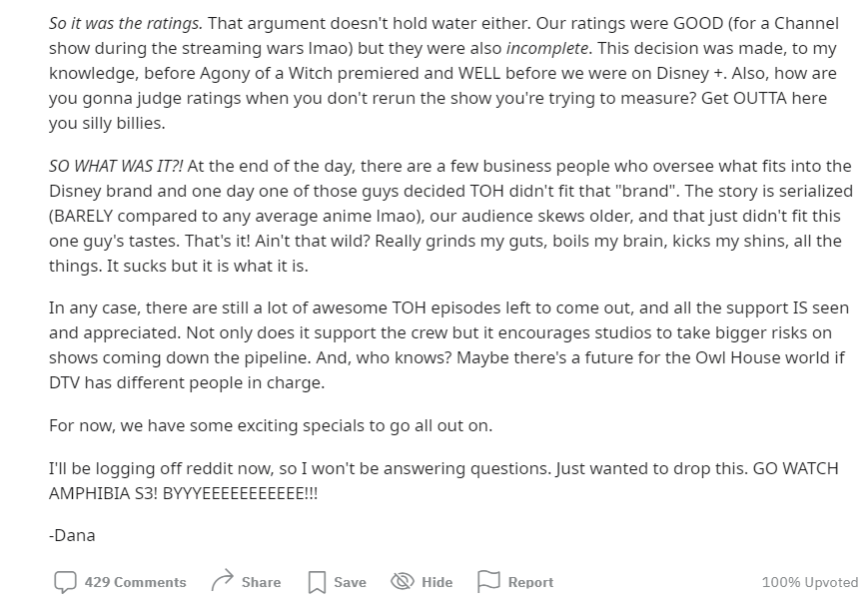This screenshot has width=868, height=610.
Task: Click the -Dana signature line
Action: [x=72, y=535]
